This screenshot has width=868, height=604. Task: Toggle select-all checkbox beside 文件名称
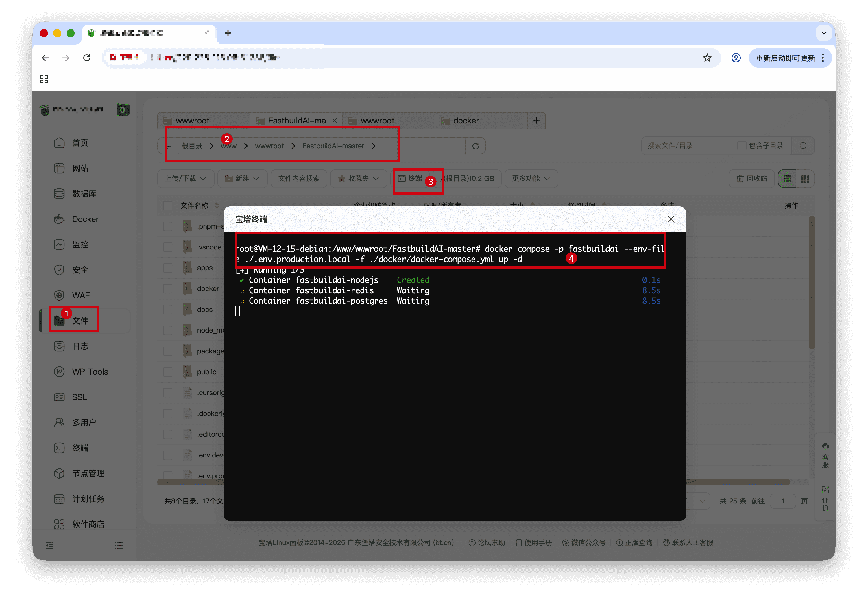coord(167,205)
